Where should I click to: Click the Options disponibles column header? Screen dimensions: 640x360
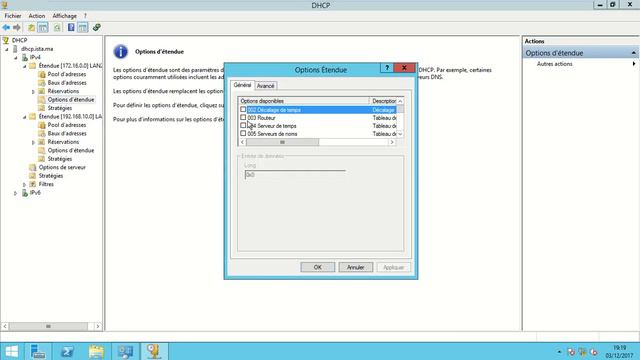click(x=304, y=101)
